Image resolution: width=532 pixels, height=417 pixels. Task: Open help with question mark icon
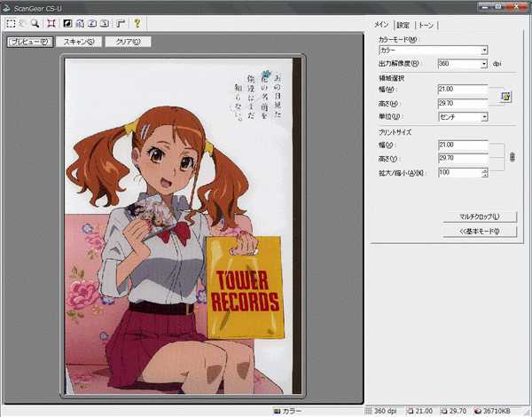(137, 23)
